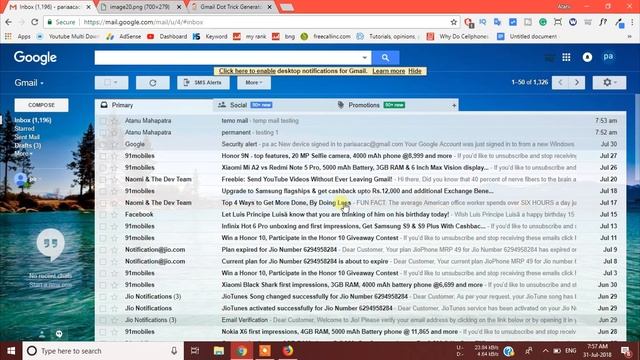640x360 pixels.
Task: Select the 91mobiles Honor 9N email checkbox
Action: click(x=103, y=156)
